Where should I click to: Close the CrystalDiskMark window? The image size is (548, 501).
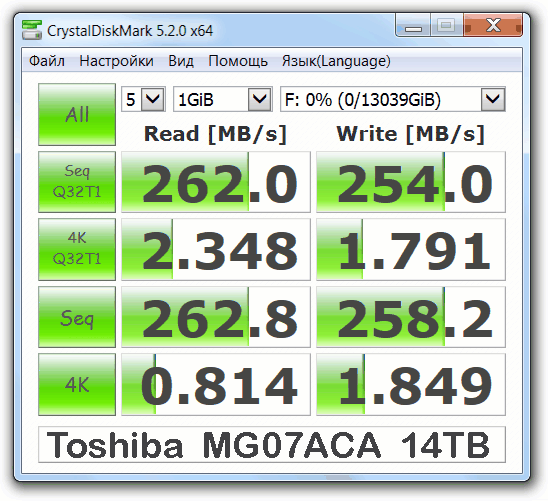493,25
